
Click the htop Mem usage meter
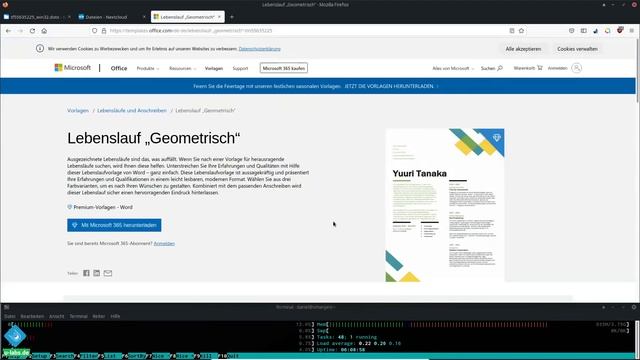pyautogui.click(x=473, y=324)
